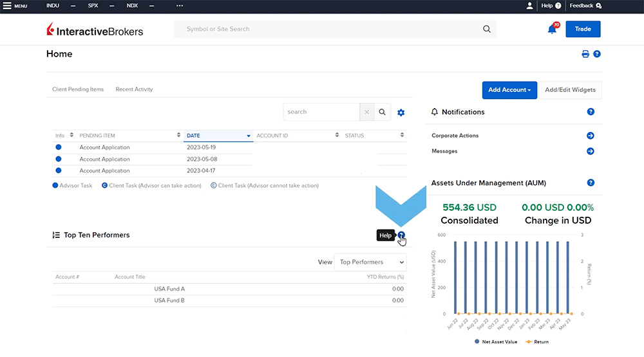Click the Top Ten Performers help icon
Screen dimensions: 644x357
401,235
